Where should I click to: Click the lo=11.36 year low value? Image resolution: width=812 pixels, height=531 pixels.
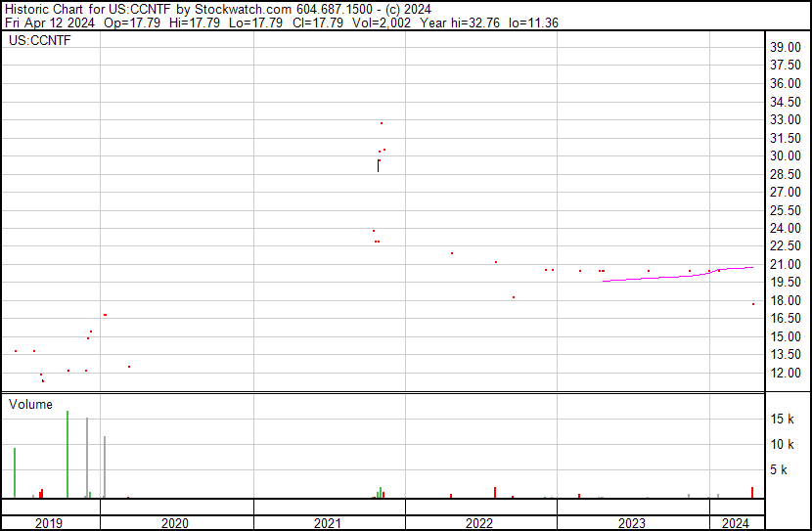(x=533, y=22)
